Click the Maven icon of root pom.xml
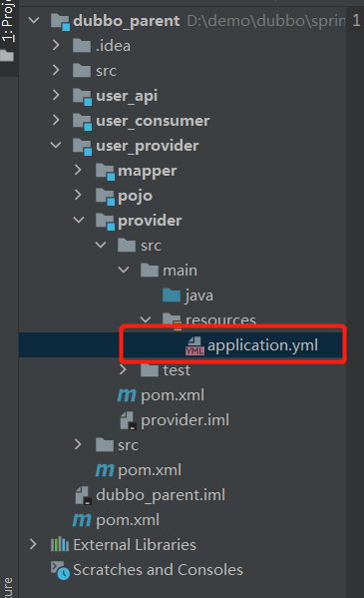Screen dimensions: 364x598 click(82, 520)
